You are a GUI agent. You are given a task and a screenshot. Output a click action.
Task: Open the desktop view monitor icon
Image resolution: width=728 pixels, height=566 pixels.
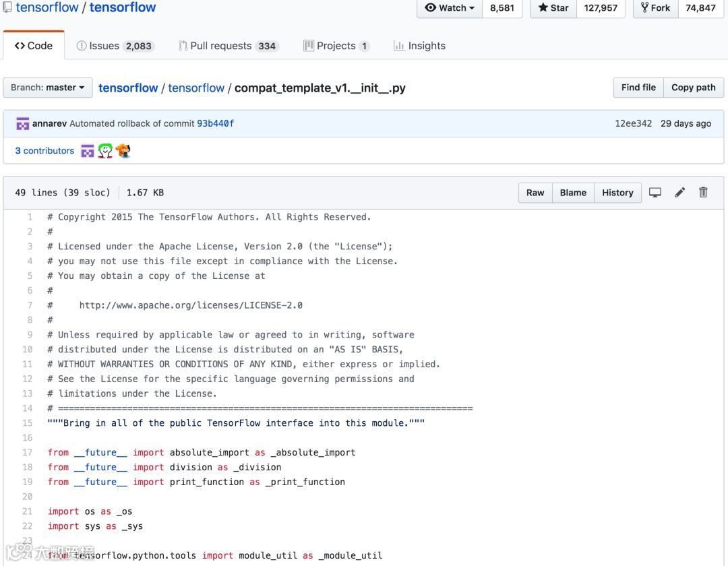[655, 193]
